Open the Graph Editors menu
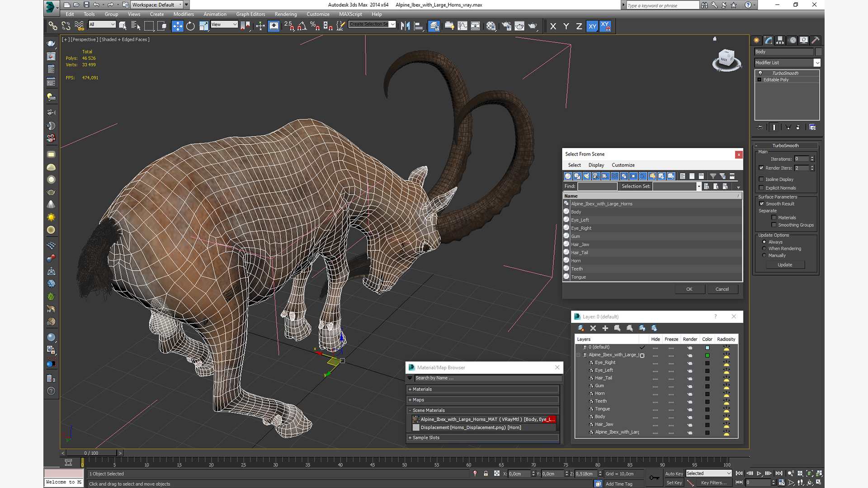Screen dimensions: 868x488 250,14
